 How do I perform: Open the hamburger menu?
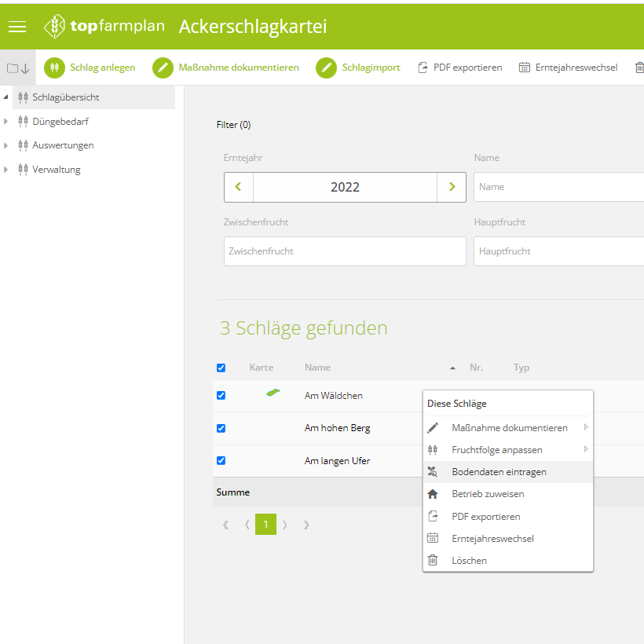pyautogui.click(x=17, y=27)
